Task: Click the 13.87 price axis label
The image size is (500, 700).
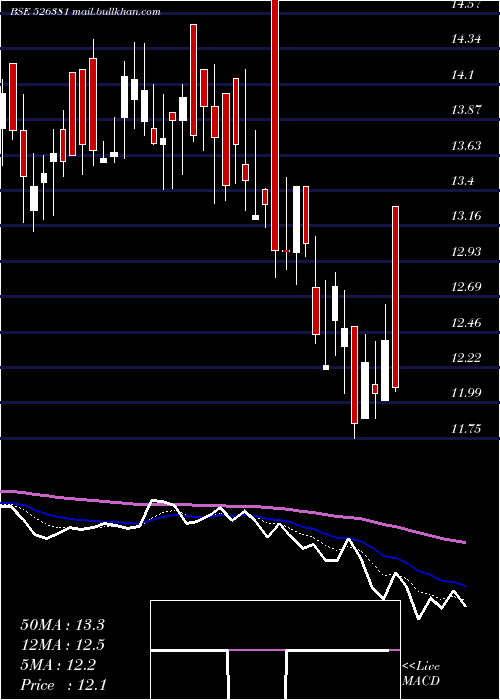Action: click(x=466, y=110)
